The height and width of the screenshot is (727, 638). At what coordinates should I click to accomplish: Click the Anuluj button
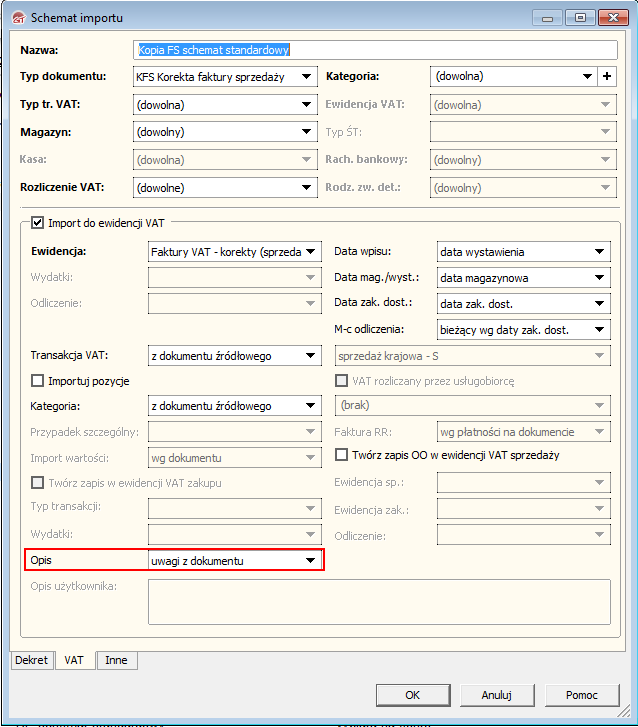click(496, 695)
